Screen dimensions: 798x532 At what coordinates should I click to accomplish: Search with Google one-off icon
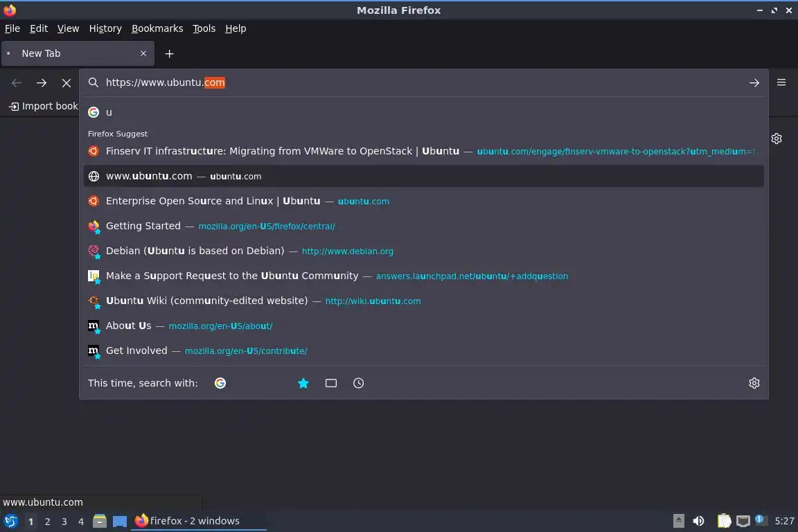pos(220,383)
